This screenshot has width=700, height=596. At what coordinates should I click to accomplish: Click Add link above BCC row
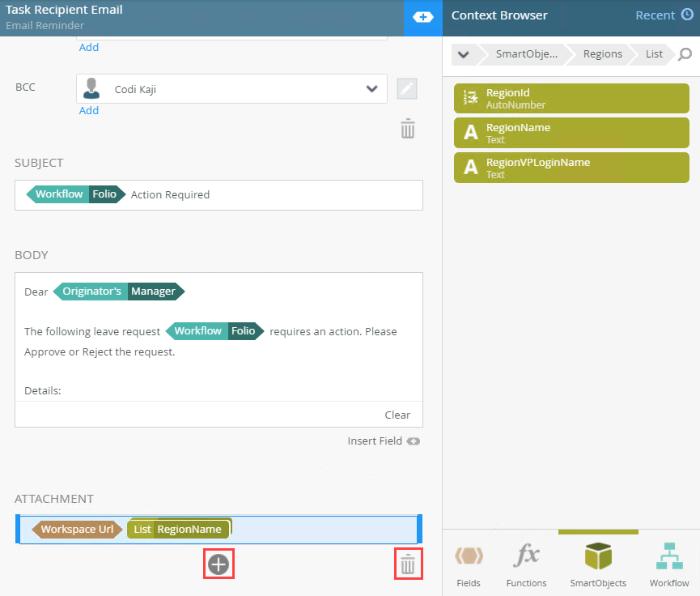(89, 47)
